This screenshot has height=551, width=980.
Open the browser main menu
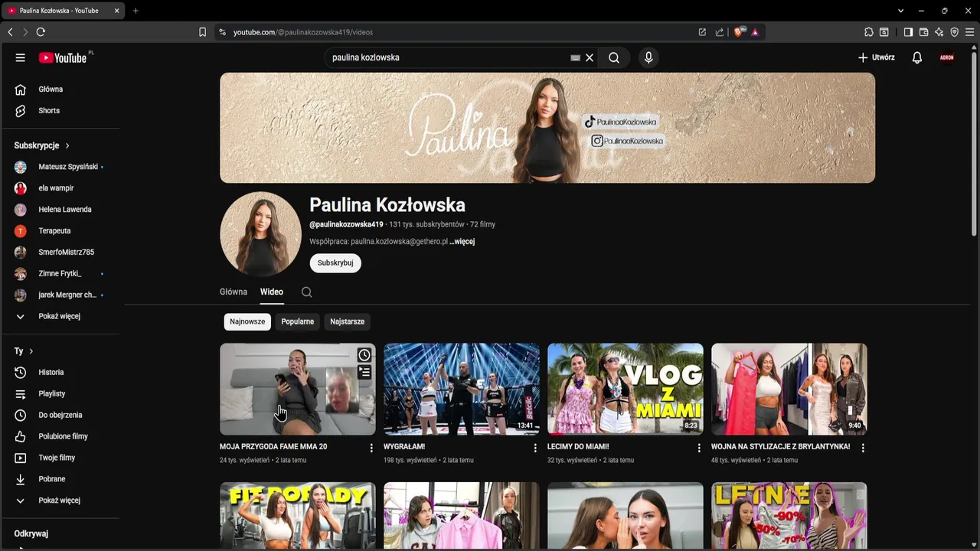[969, 32]
